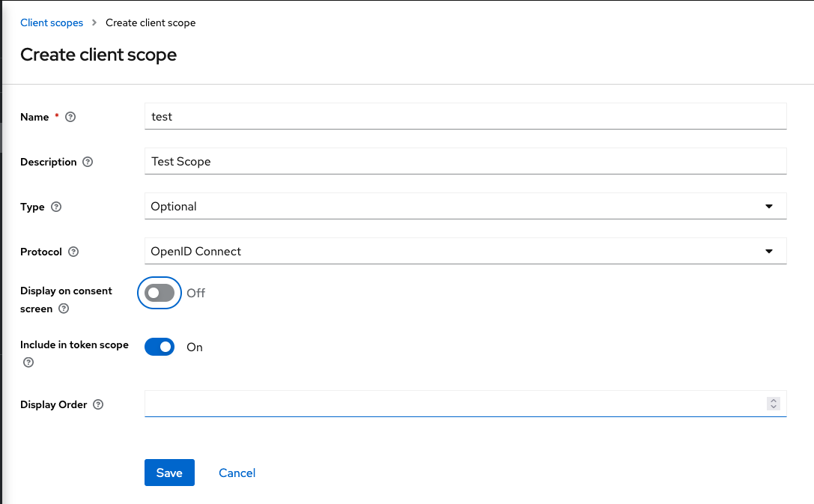Click inside the Display Order input field
The image size is (814, 504).
point(449,404)
